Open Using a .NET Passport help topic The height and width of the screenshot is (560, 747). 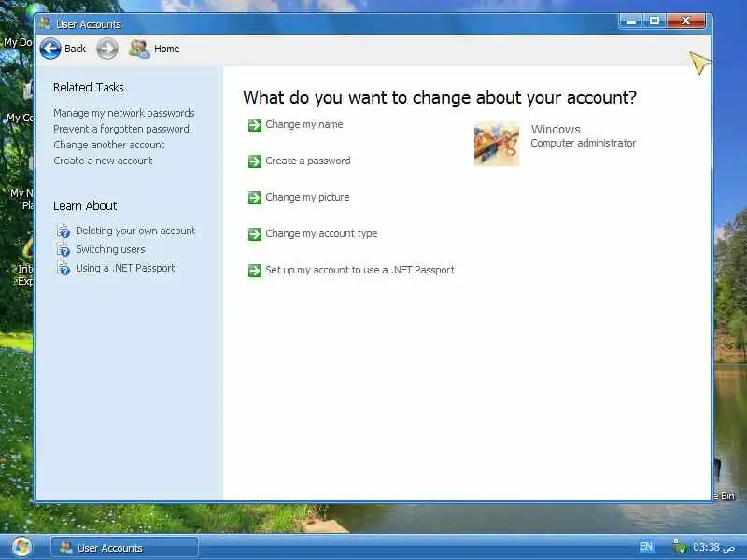(125, 268)
